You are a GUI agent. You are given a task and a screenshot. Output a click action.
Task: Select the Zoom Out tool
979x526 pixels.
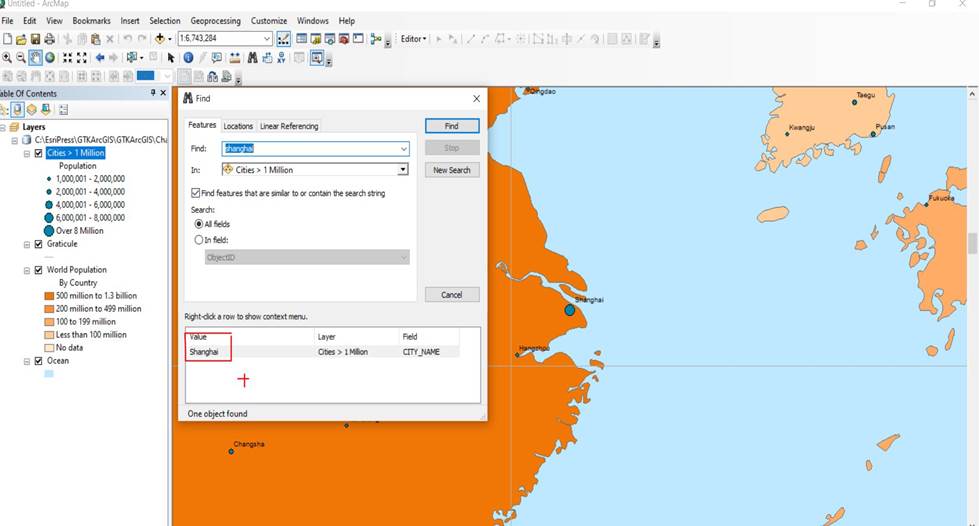21,57
